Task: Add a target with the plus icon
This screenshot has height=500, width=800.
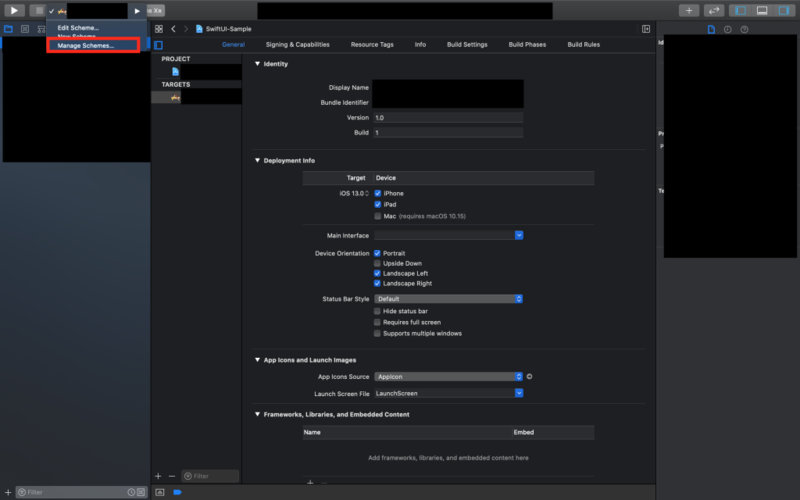Action: click(158, 476)
